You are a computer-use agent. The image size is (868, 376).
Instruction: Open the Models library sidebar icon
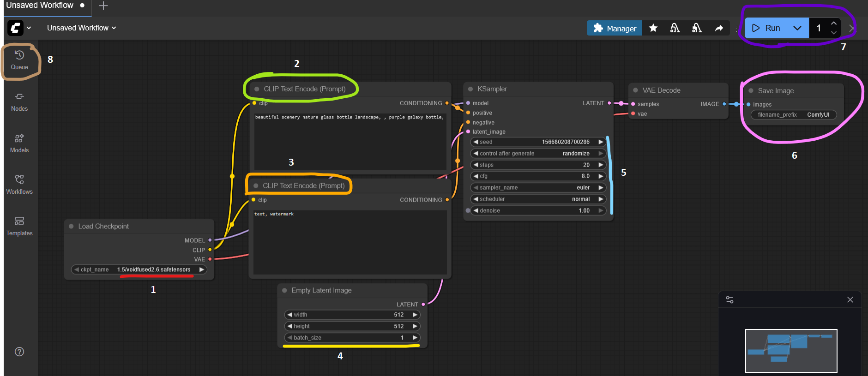click(x=19, y=143)
